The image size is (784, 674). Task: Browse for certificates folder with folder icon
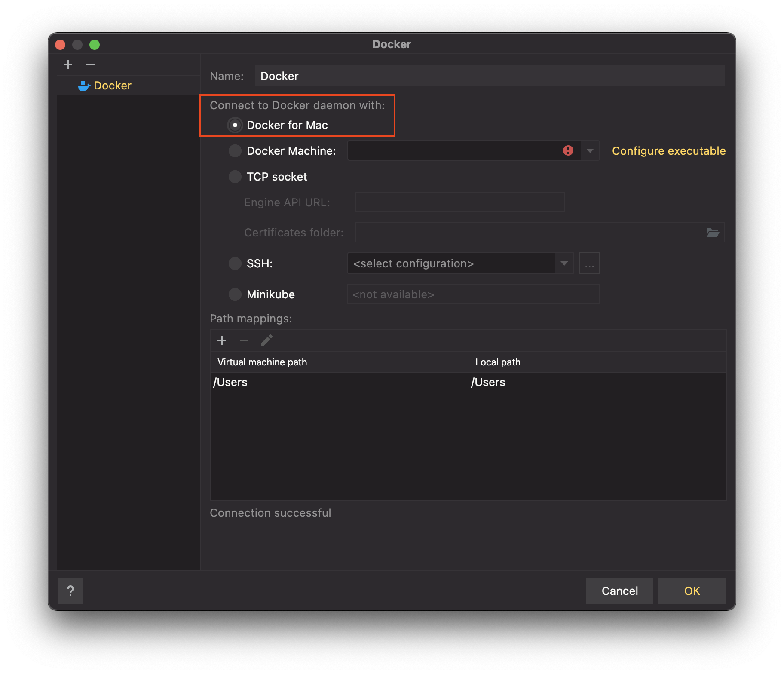713,233
